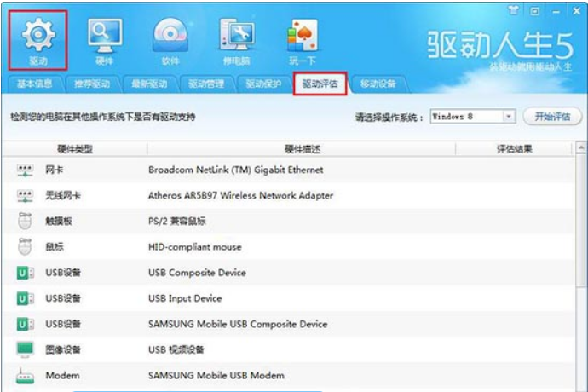Switch to the 推荐驱动 tab
588x392 pixels.
pyautogui.click(x=92, y=84)
